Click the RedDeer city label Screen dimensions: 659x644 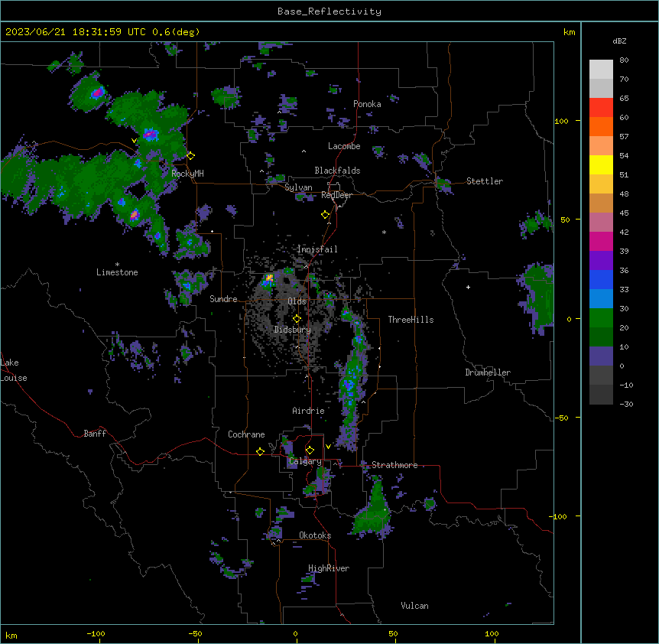pyautogui.click(x=336, y=195)
